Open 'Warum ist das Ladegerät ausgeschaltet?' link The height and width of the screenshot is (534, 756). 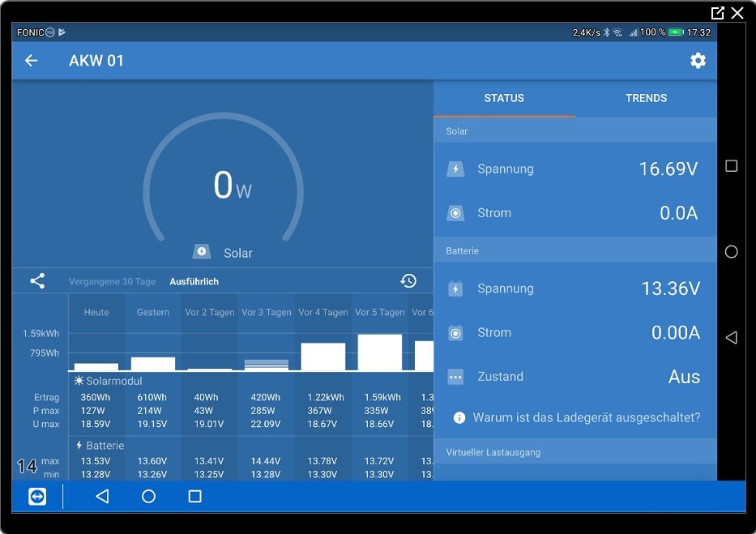[587, 417]
